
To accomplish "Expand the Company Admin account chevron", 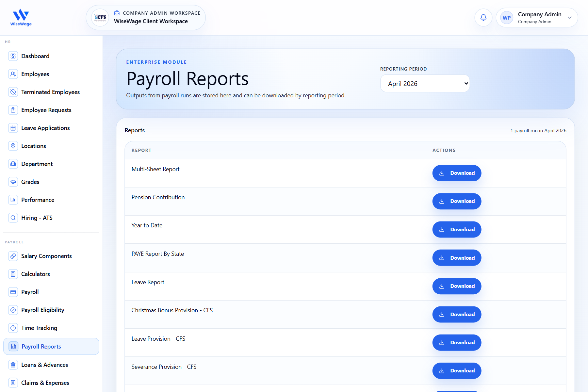I will (x=570, y=18).
